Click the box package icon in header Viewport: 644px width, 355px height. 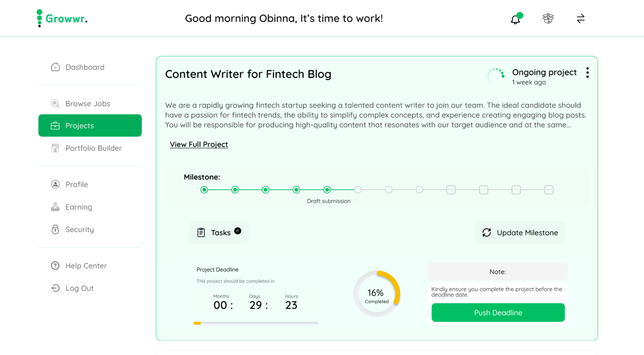(x=548, y=18)
